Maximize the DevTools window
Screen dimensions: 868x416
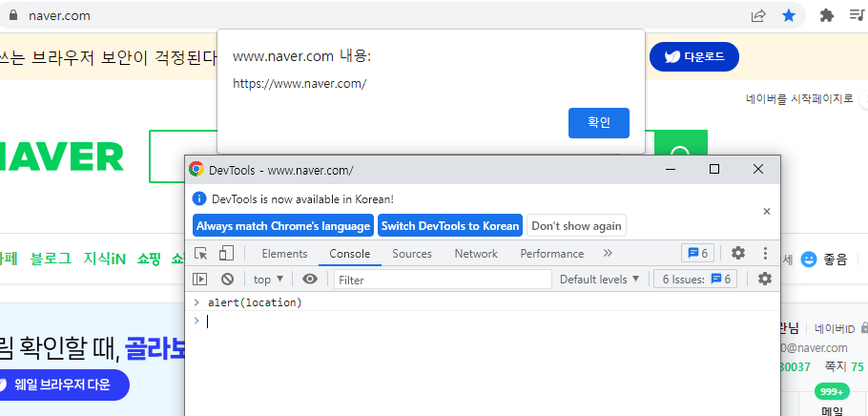pyautogui.click(x=714, y=169)
